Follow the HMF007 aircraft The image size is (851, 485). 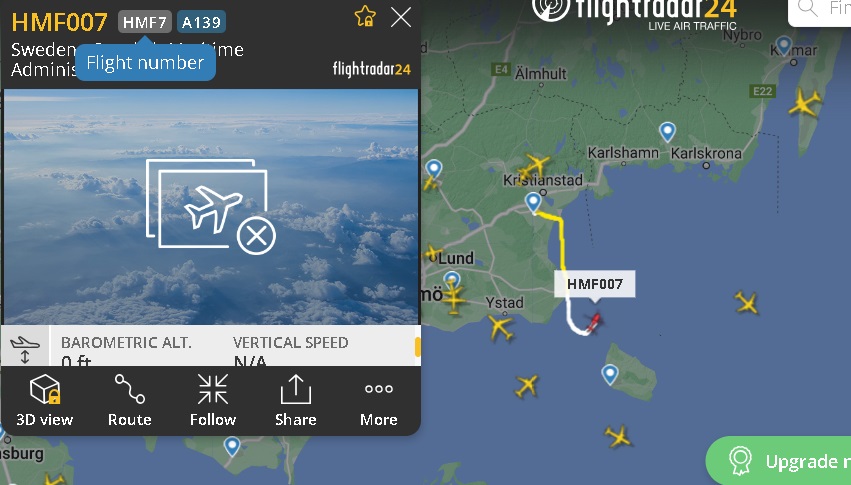tap(213, 401)
